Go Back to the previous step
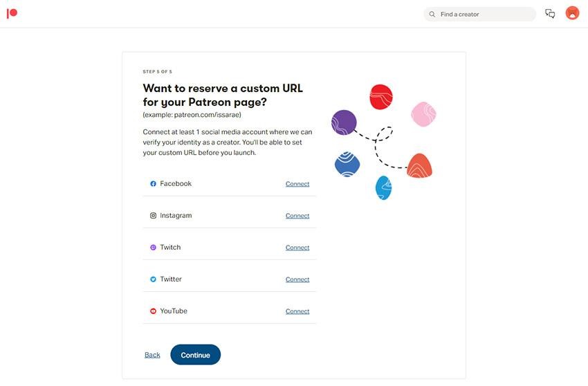 [x=152, y=355]
